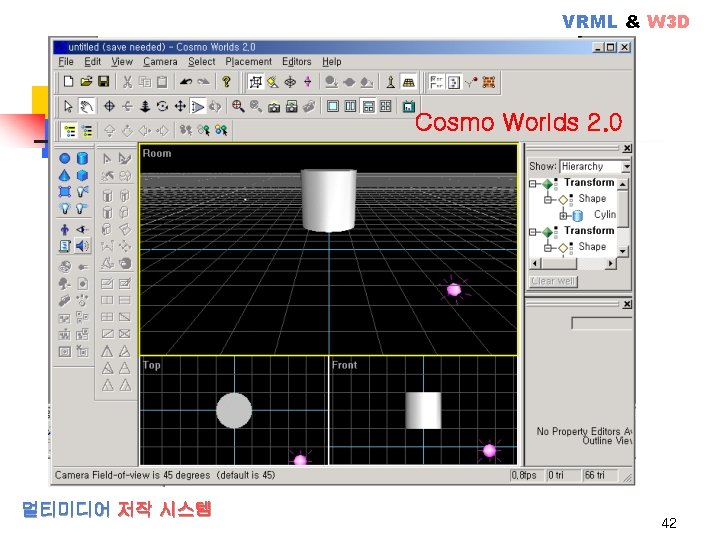This screenshot has width=720, height=540.
Task: Select the hand grab tool
Action: pos(86,107)
